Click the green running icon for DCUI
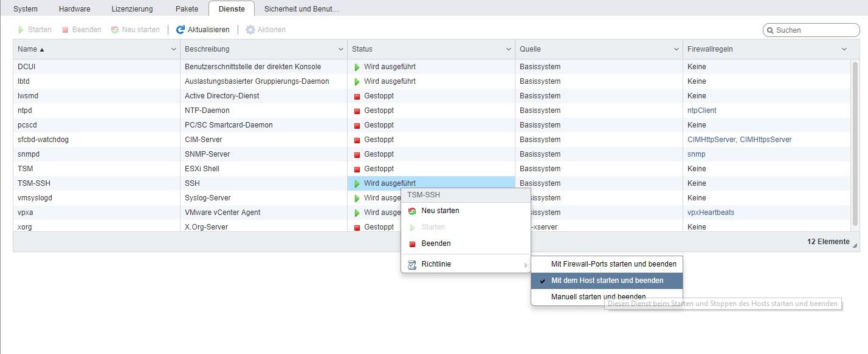Screen dimensions: 868x354 pos(357,67)
